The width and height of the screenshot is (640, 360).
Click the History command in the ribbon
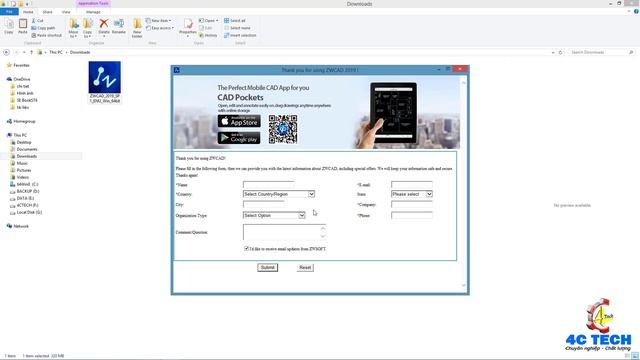click(x=208, y=36)
